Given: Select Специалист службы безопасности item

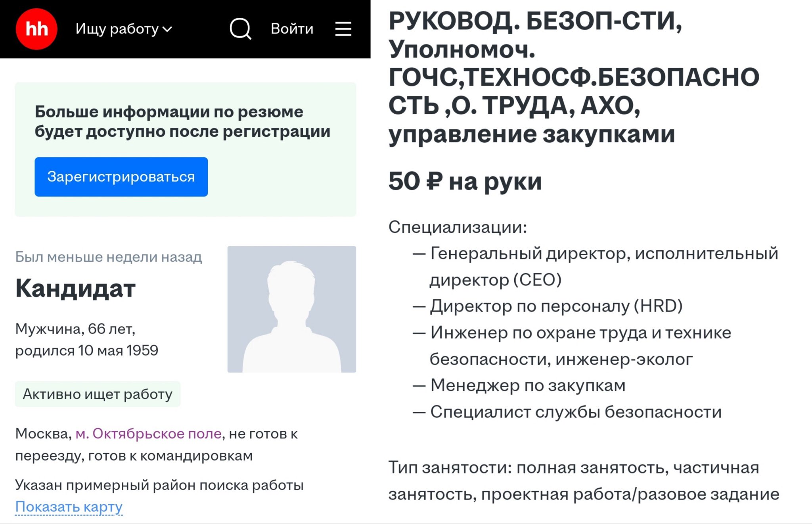Looking at the screenshot, I should tap(576, 412).
